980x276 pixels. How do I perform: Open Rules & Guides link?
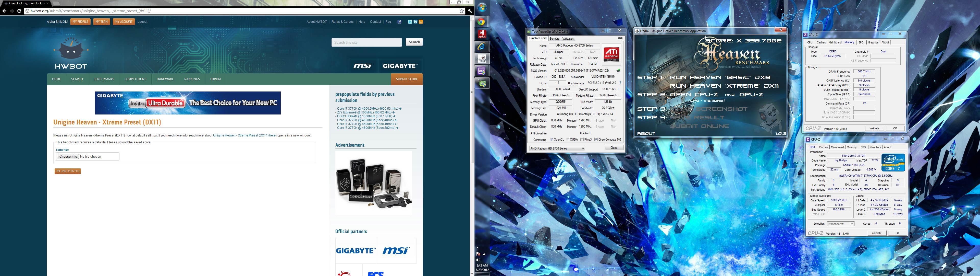tap(342, 22)
